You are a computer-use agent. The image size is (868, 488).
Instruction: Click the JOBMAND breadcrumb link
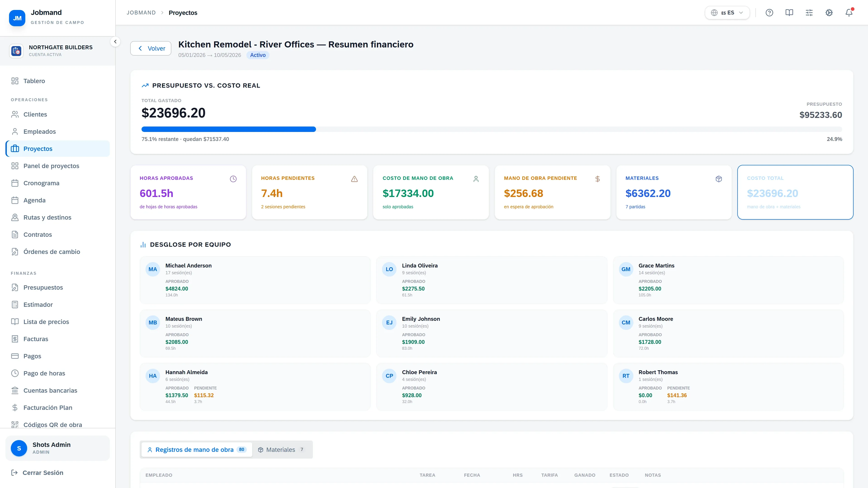point(141,13)
